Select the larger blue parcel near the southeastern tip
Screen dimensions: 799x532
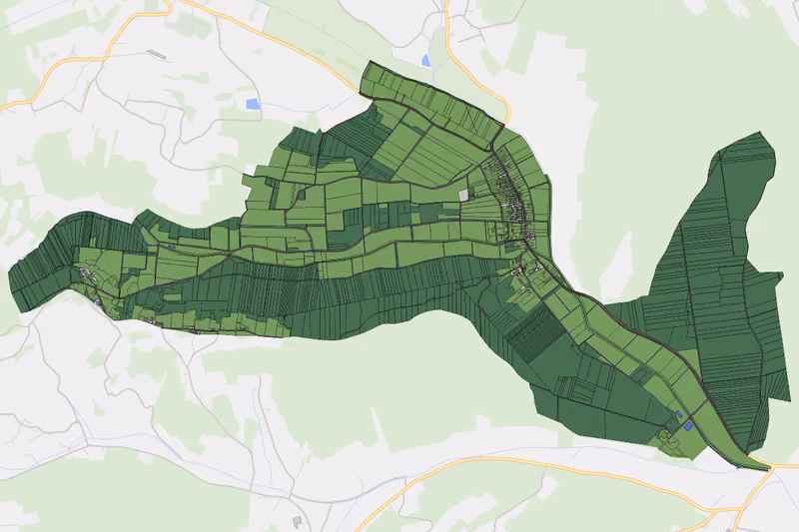point(688,426)
